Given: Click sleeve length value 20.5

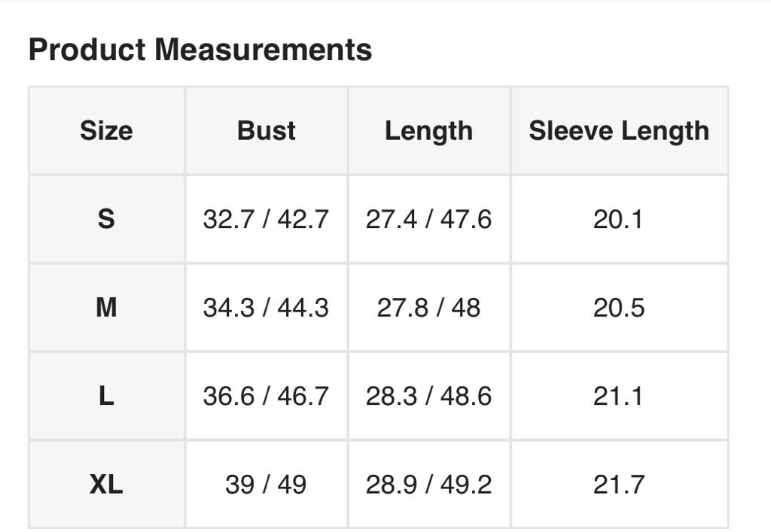Looking at the screenshot, I should 618,307.
